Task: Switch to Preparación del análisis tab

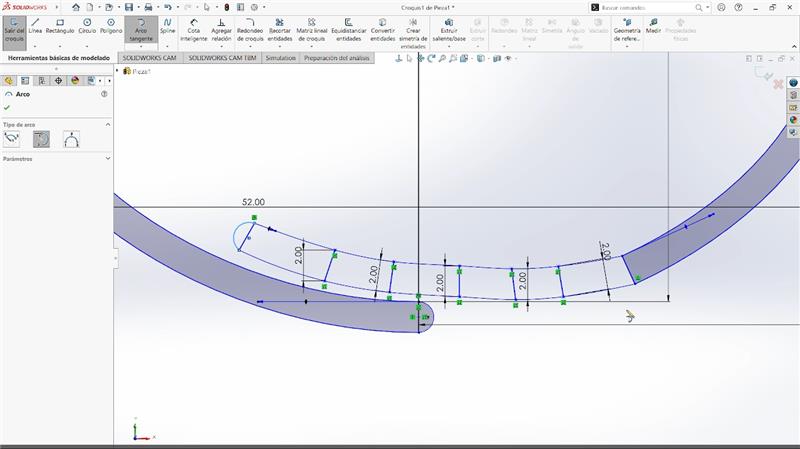Action: (x=337, y=58)
